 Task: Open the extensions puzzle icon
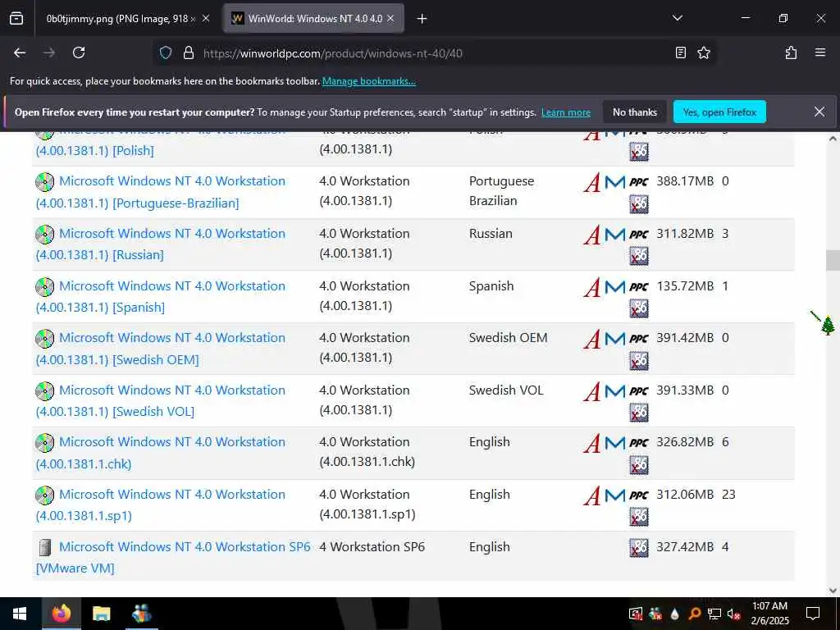click(x=791, y=52)
